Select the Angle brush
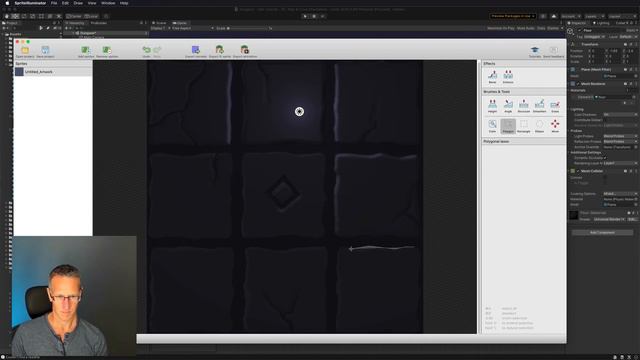640x360 pixels. click(x=508, y=105)
